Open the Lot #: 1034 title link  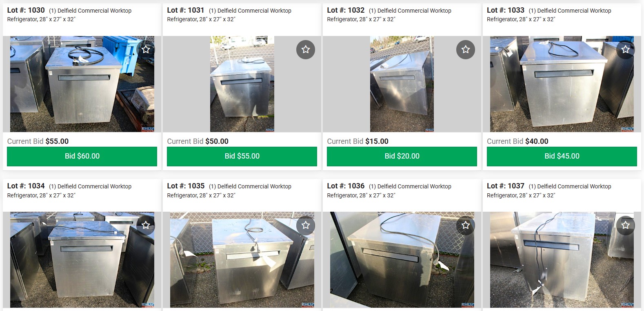click(x=69, y=190)
